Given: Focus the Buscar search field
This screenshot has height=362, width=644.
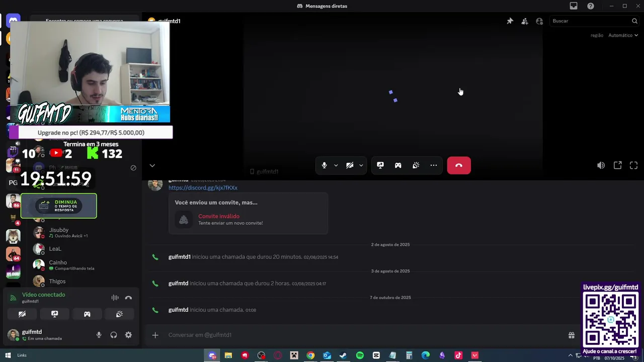Looking at the screenshot, I should tap(590, 21).
